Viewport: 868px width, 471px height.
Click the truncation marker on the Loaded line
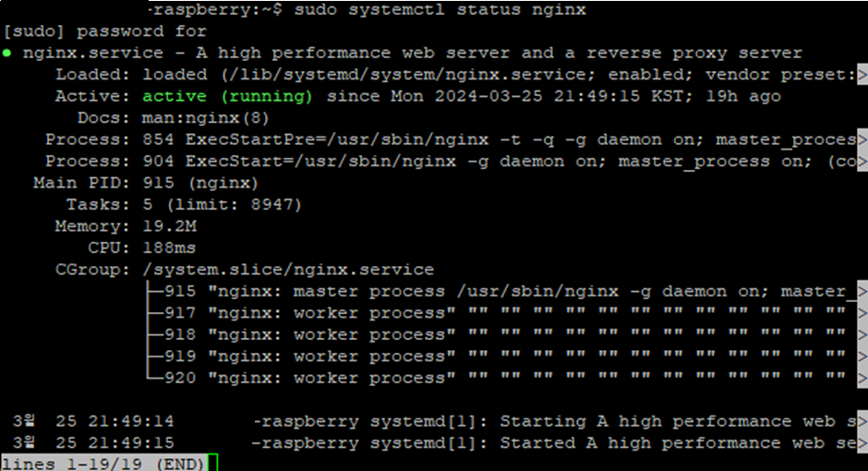(x=862, y=75)
